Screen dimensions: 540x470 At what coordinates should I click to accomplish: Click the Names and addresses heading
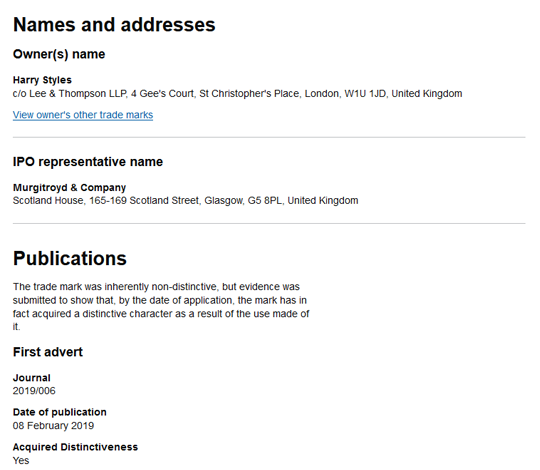(114, 25)
